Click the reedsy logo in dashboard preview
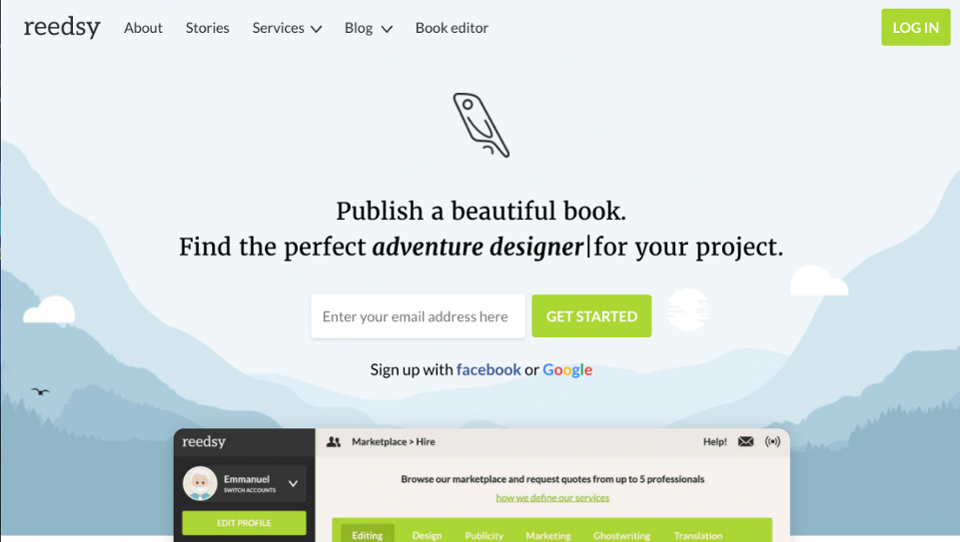The width and height of the screenshot is (960, 542). pos(204,442)
